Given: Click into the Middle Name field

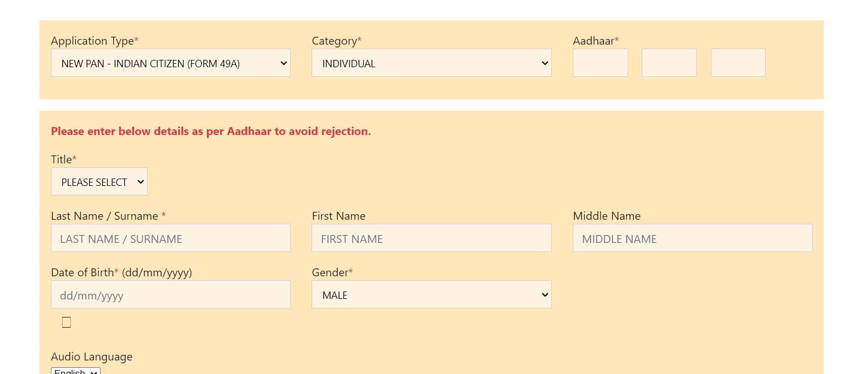Looking at the screenshot, I should (692, 238).
